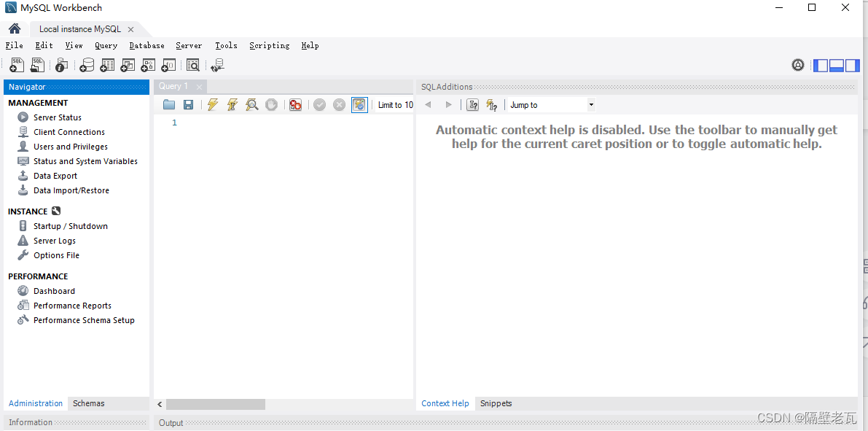Open the object inspector info icon

pyautogui.click(x=61, y=66)
